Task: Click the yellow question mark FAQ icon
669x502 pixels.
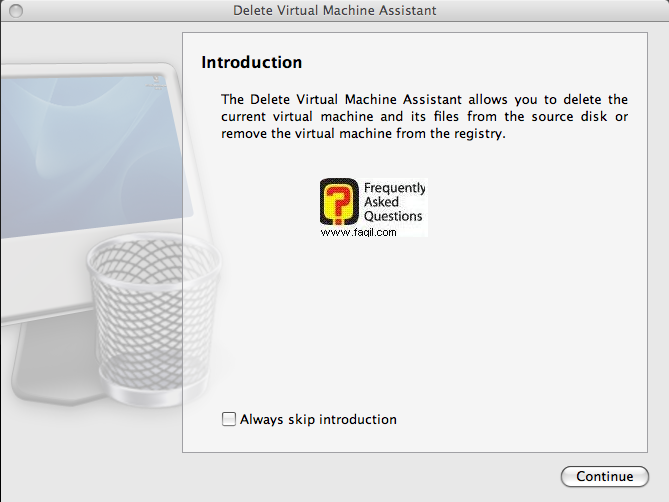Action: pyautogui.click(x=339, y=201)
